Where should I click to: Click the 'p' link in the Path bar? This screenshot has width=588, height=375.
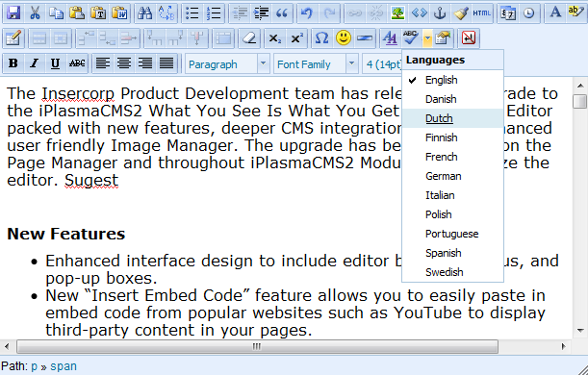34,366
